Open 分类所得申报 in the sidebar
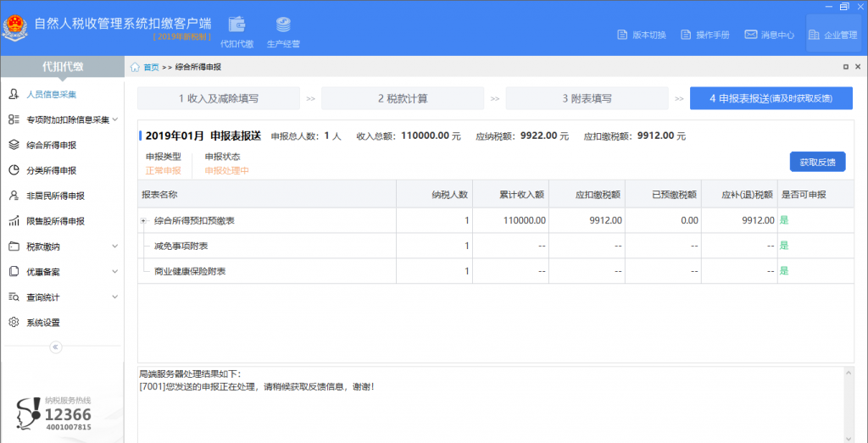This screenshot has width=868, height=443. pyautogui.click(x=52, y=170)
